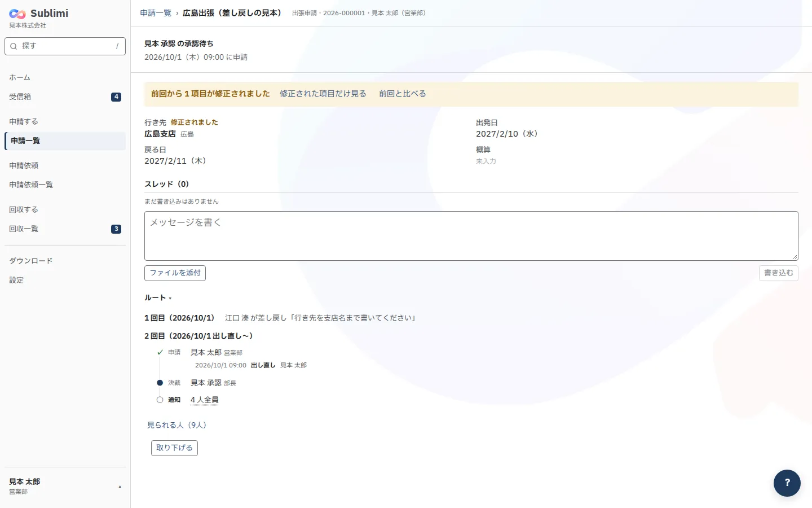The height and width of the screenshot is (508, 812).
Task: Click the textarea resize grip corner
Action: tap(795, 257)
